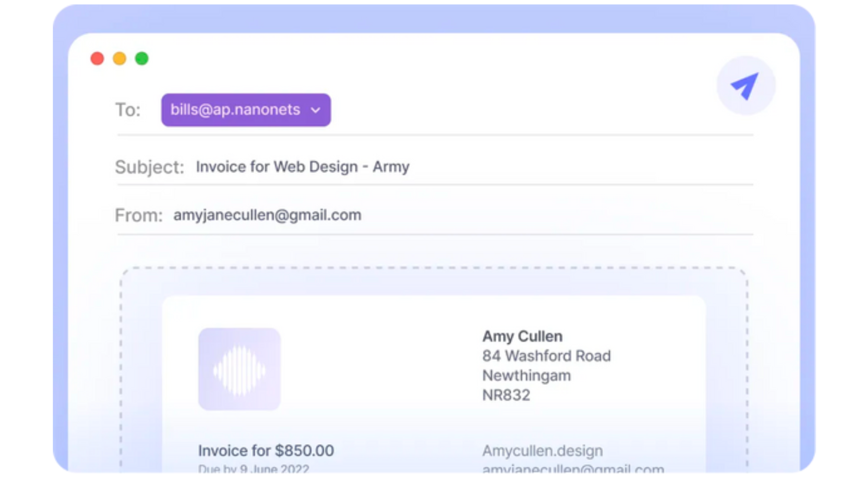Viewport: 868px width, 478px height.
Task: Click the Due by 9 June 2022 text
Action: (x=253, y=469)
